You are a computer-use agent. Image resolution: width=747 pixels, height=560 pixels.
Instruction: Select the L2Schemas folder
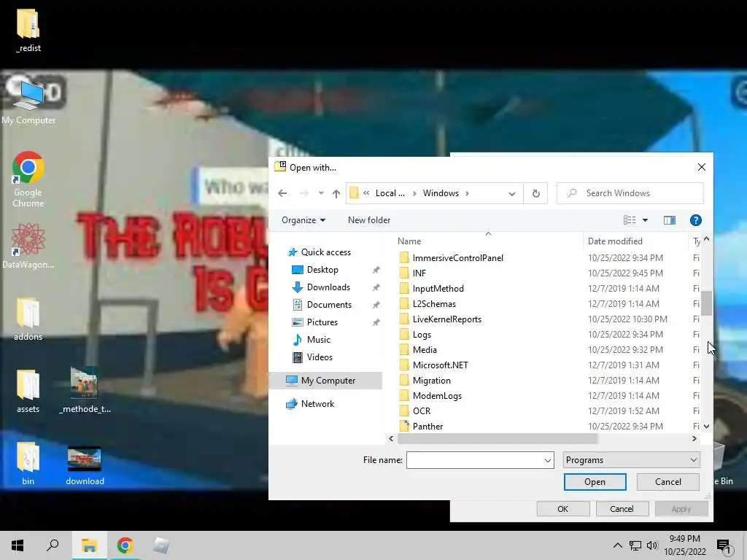coord(434,304)
